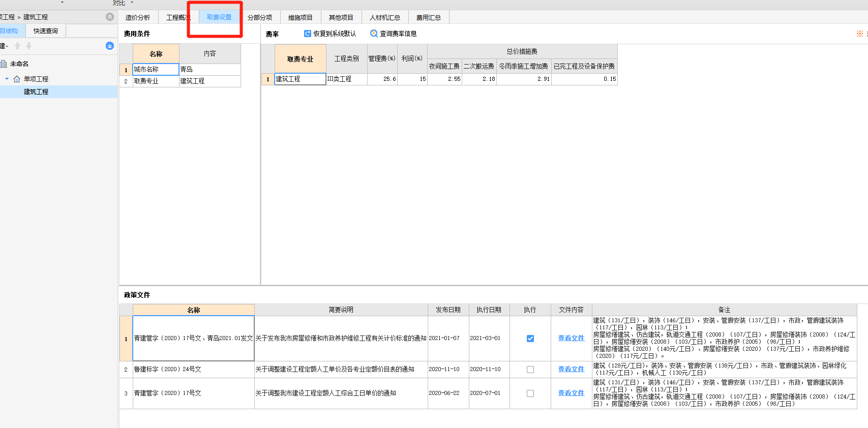Click the 二次搬运费 value 2.18
Image resolution: width=868 pixels, height=428 pixels.
[479, 79]
